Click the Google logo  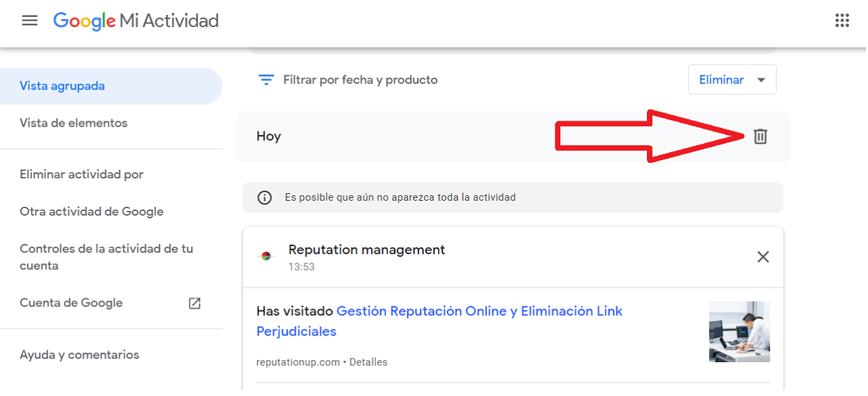[x=84, y=21]
